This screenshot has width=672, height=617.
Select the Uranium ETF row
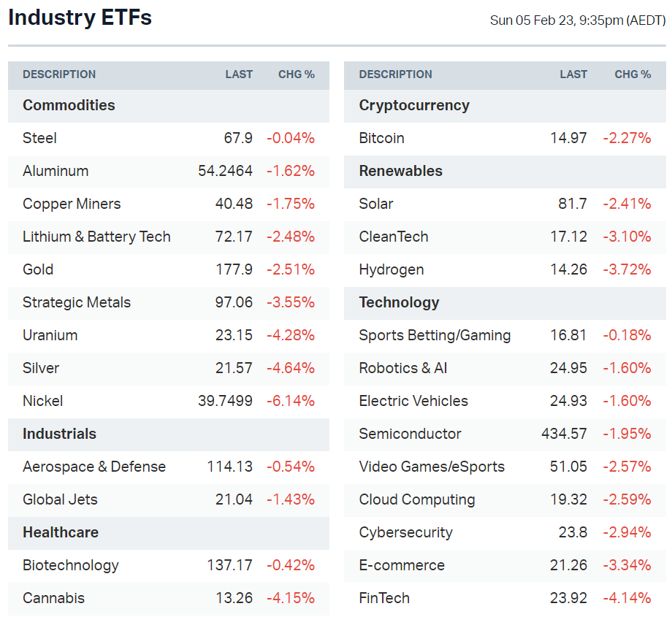(x=50, y=335)
